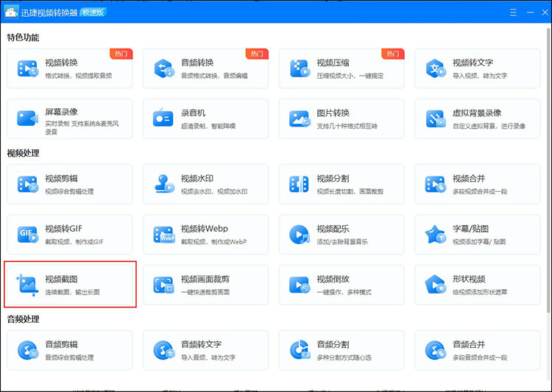Viewport: 552px width, 392px height.
Task: Click the 录音机 title text
Action: (x=193, y=113)
